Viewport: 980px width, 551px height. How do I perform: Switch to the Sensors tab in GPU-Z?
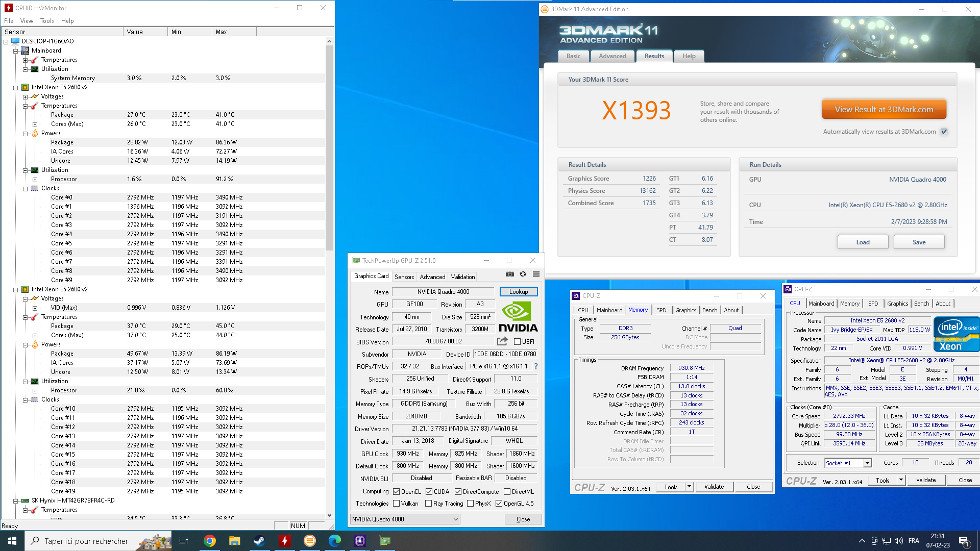click(404, 277)
